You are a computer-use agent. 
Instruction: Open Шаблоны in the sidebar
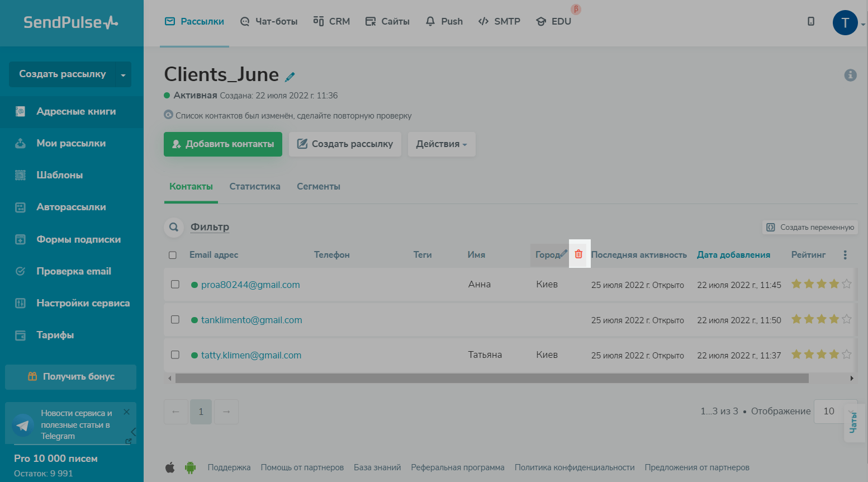pyautogui.click(x=72, y=176)
